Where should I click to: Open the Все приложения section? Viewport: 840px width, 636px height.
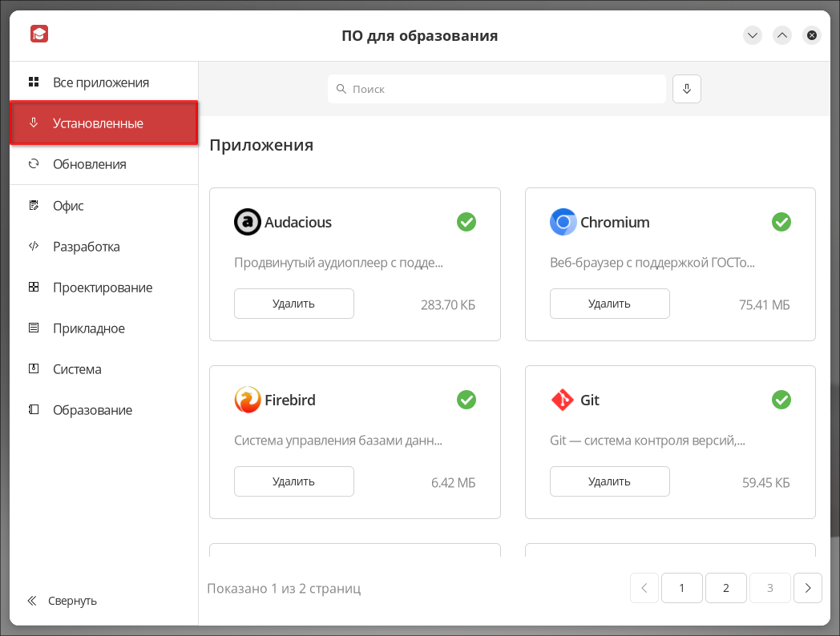pos(104,82)
